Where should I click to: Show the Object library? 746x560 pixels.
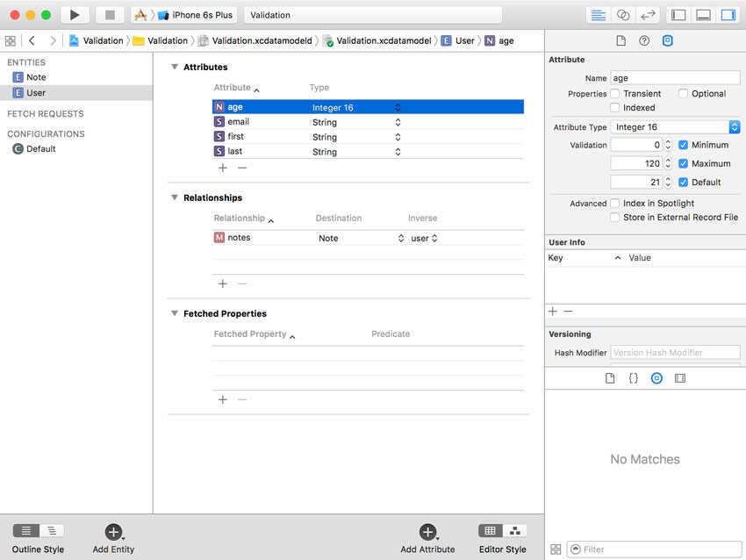click(656, 378)
